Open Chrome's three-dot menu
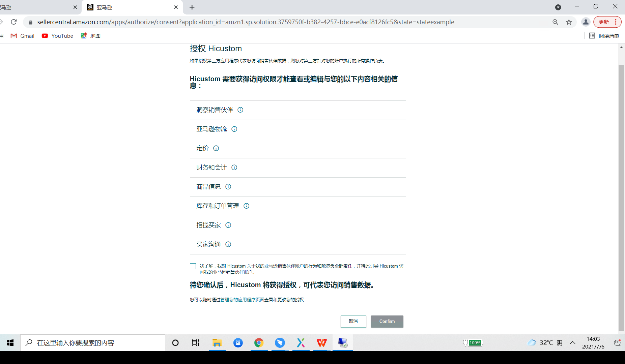 (616, 22)
